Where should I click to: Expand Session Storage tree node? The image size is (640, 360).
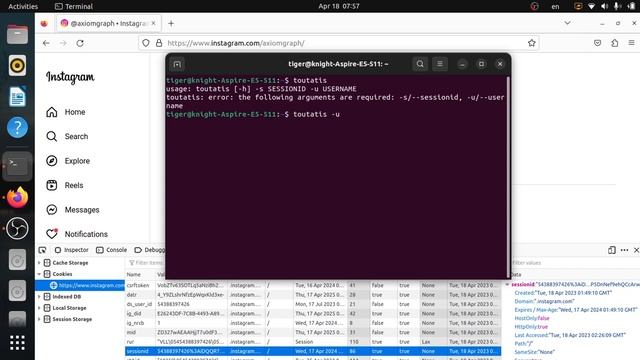tap(39, 319)
